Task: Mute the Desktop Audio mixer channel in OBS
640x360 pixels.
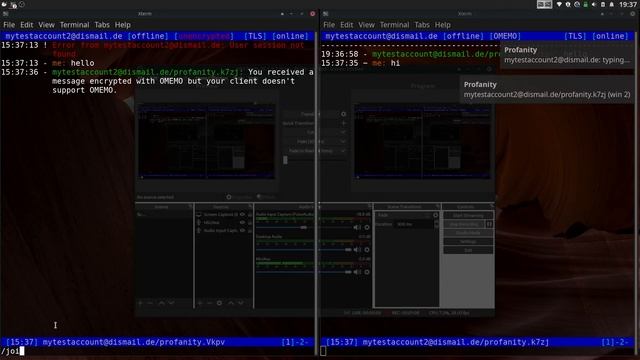Action: tap(357, 249)
